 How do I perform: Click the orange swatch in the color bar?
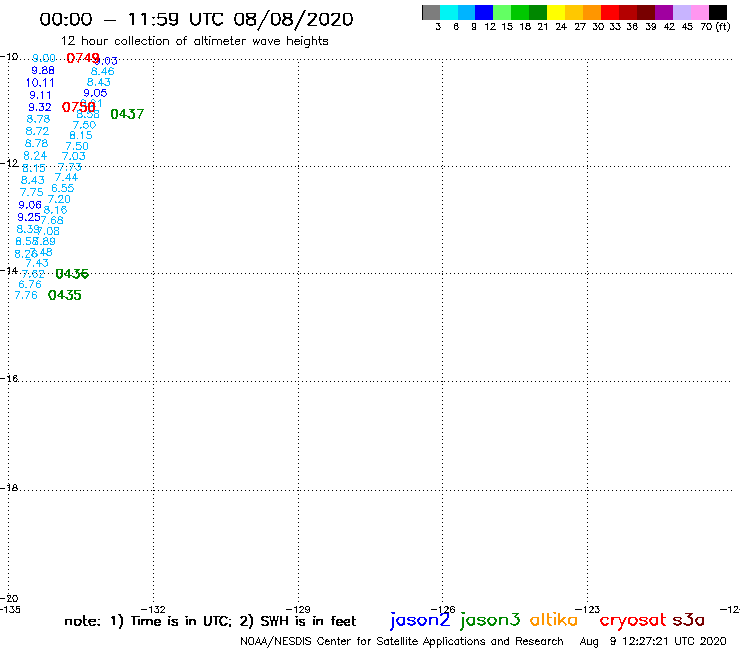click(x=592, y=12)
